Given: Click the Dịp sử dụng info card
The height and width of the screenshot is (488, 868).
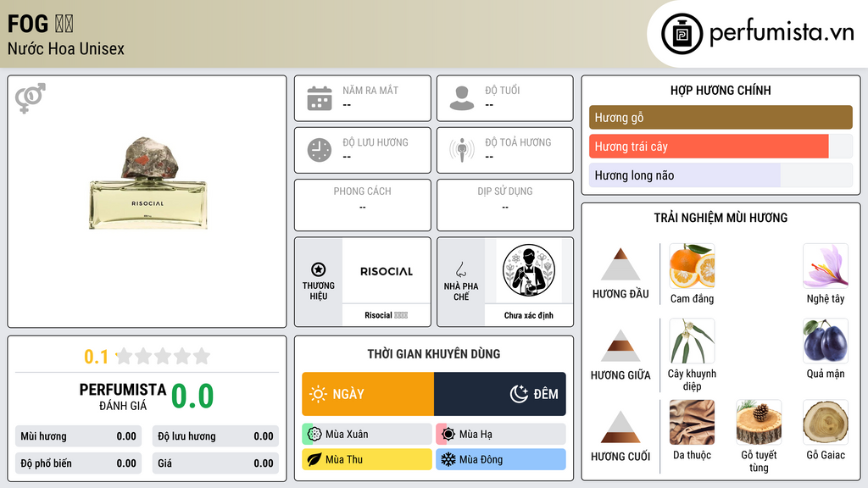Looking at the screenshot, I should point(505,205).
